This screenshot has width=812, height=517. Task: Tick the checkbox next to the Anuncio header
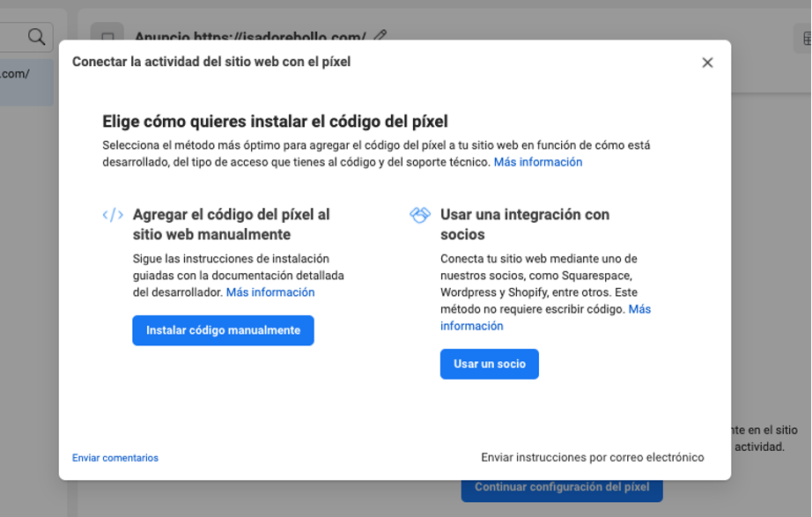(108, 37)
